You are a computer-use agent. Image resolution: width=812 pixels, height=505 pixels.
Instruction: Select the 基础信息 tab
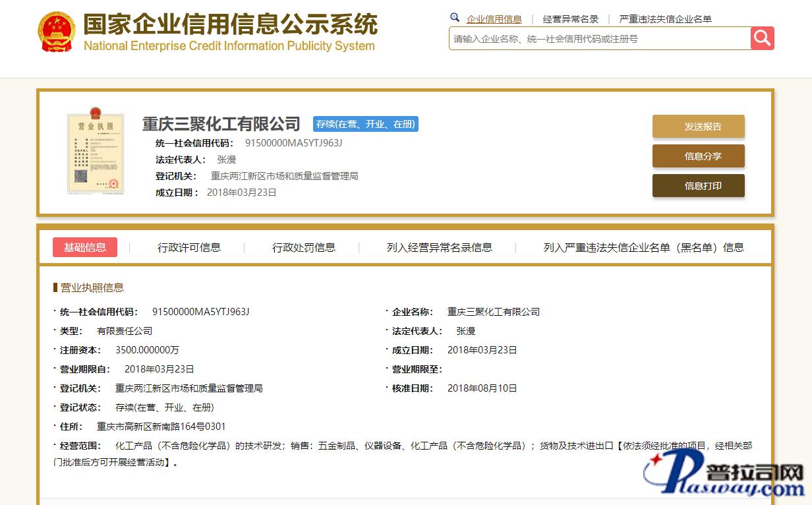[85, 247]
